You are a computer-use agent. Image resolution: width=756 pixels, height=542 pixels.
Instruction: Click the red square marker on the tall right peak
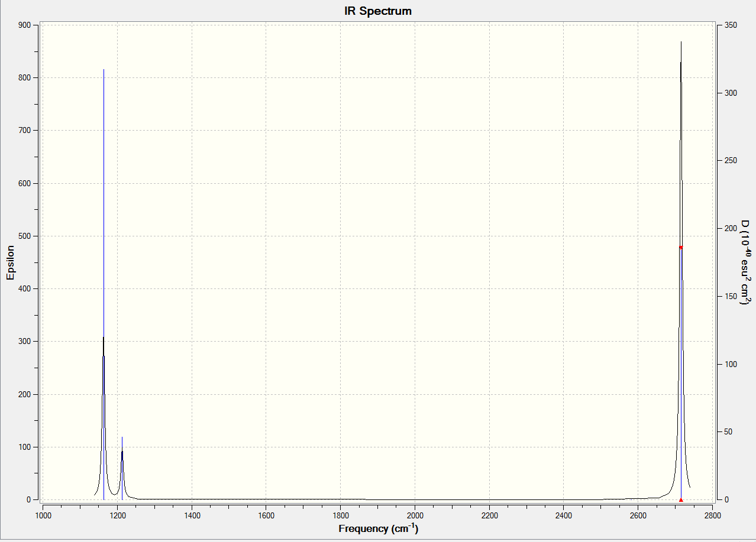(x=681, y=247)
